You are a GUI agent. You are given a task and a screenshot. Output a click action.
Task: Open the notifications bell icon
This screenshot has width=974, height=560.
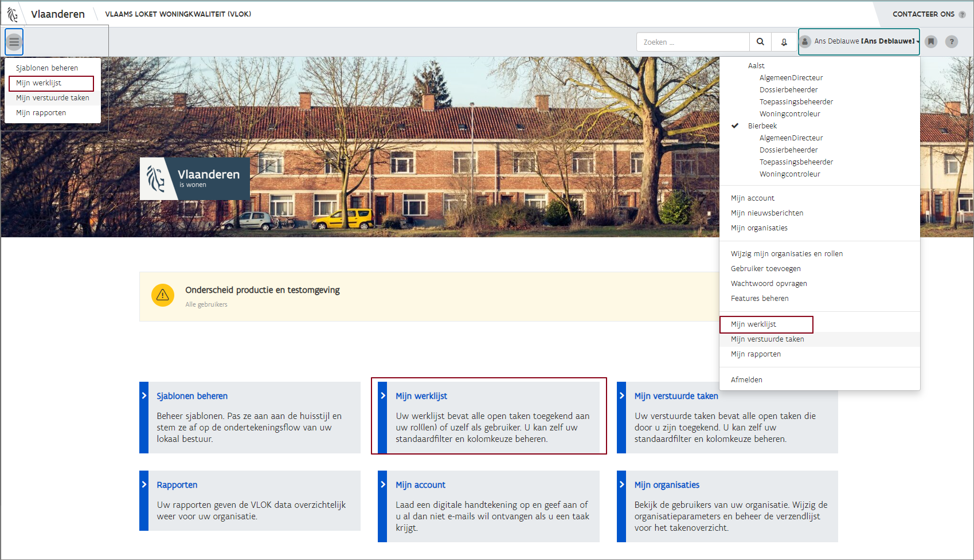point(784,42)
